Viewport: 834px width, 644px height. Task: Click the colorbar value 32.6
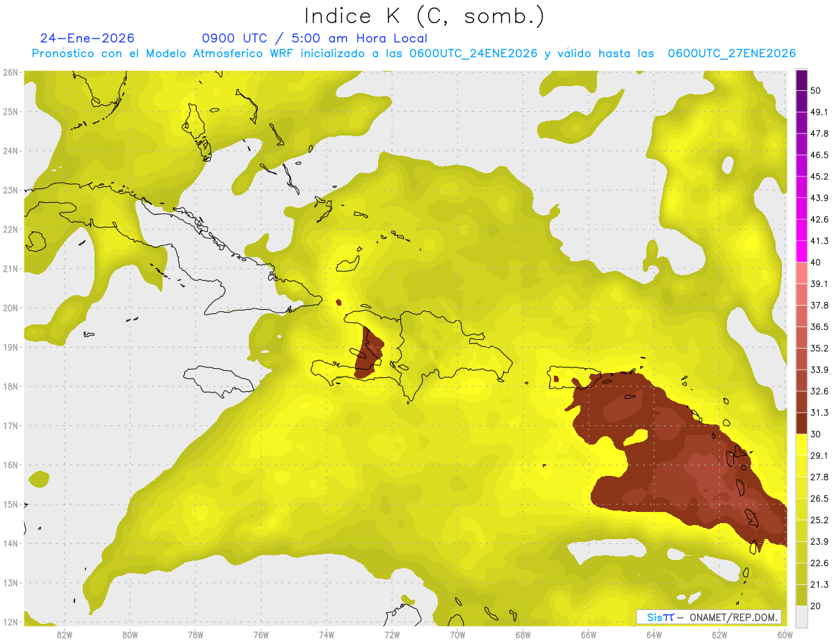pyautogui.click(x=819, y=391)
